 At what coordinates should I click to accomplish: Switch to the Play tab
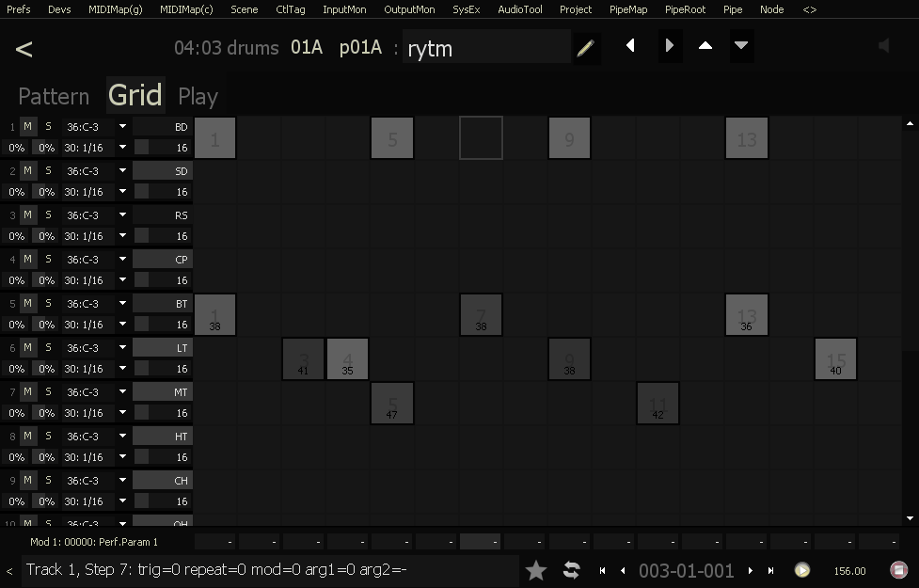[x=198, y=97]
